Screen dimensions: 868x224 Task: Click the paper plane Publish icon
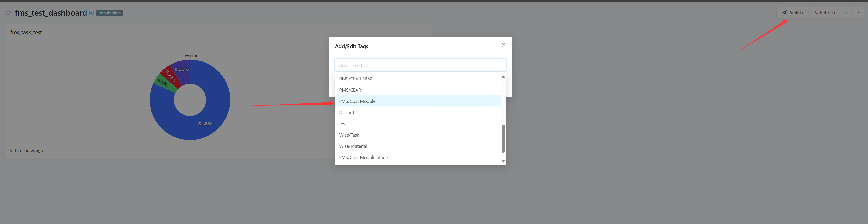pyautogui.click(x=784, y=12)
